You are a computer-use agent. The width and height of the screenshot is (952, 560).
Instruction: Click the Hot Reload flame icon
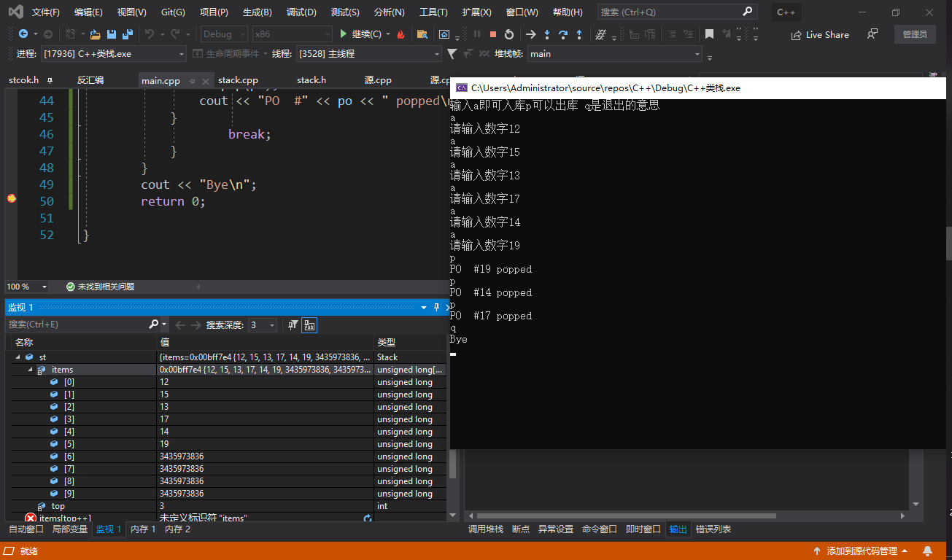click(x=400, y=34)
